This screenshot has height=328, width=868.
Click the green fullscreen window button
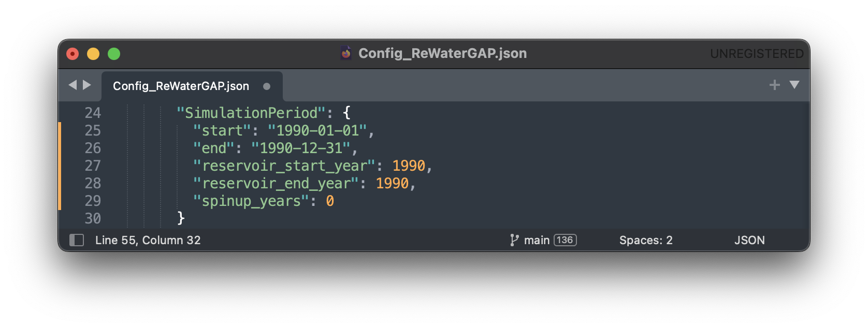point(114,54)
